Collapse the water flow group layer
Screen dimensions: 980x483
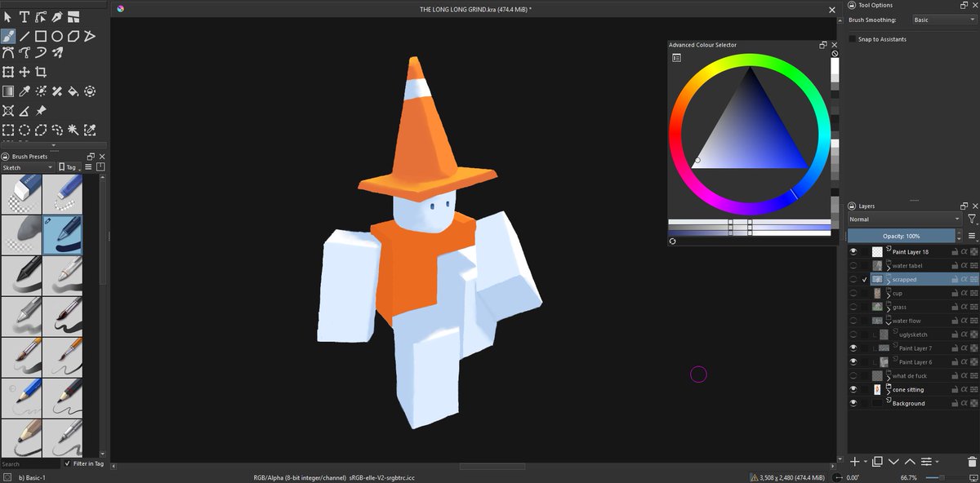click(888, 322)
